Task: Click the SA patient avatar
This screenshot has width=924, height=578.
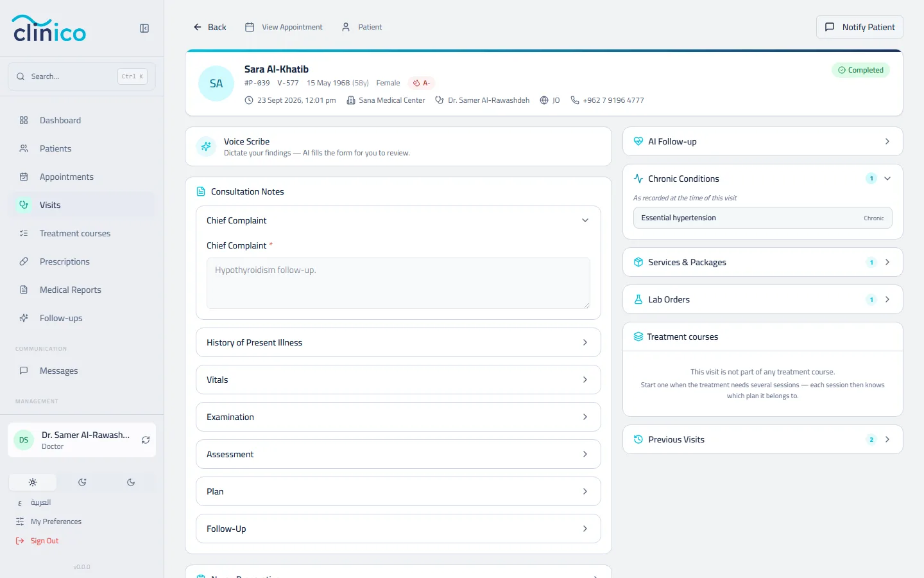Action: [216, 83]
